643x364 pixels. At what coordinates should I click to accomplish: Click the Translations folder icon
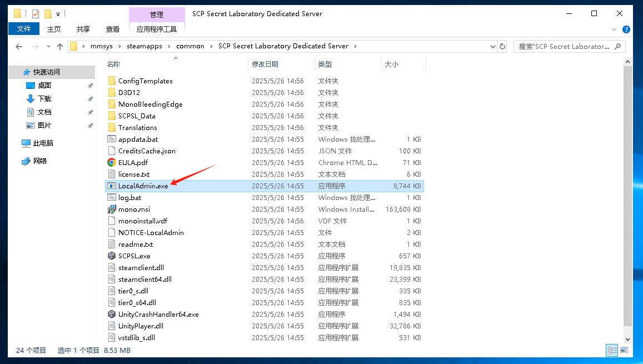click(112, 127)
